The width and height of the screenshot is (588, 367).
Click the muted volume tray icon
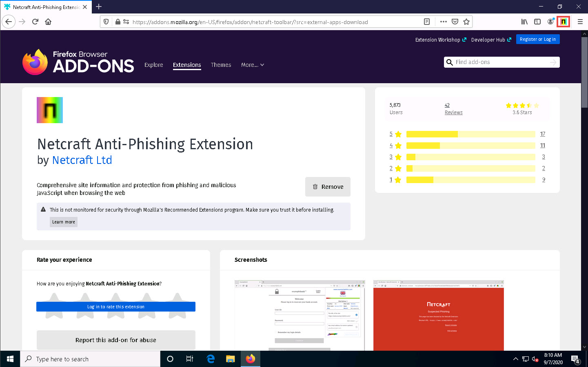tap(535, 359)
